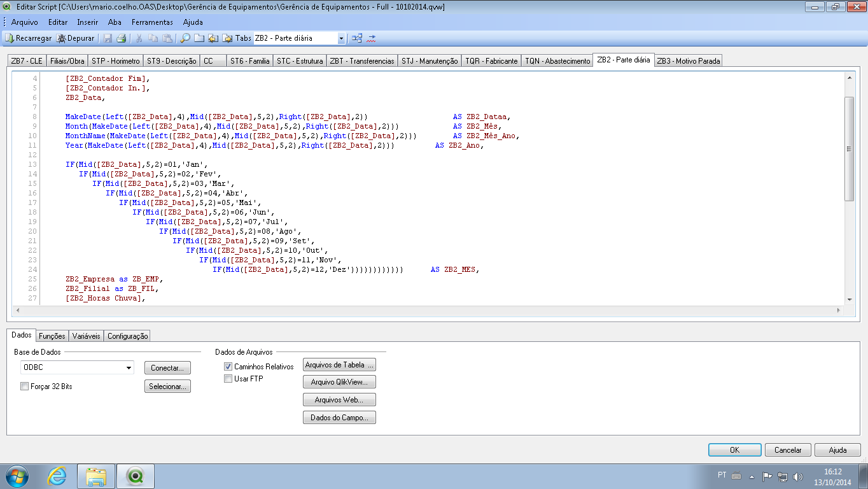Image resolution: width=868 pixels, height=489 pixels.
Task: Save the script with the floppy icon
Action: coord(108,38)
